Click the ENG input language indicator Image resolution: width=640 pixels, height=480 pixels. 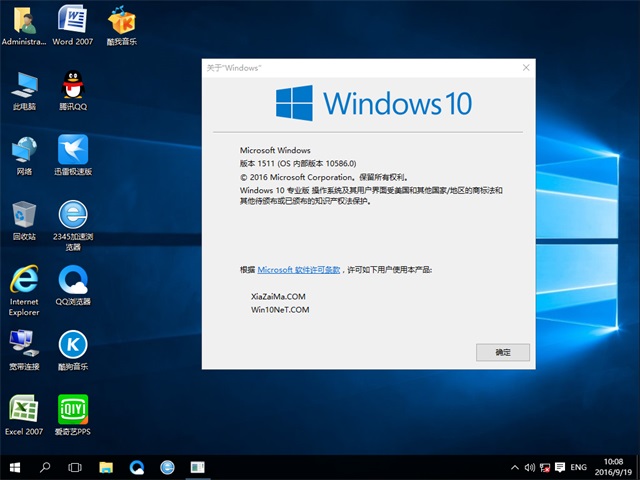point(578,467)
